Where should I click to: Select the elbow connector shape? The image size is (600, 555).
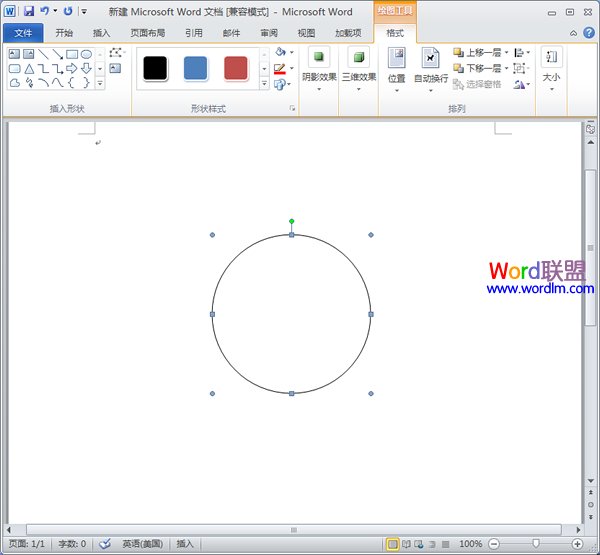43,69
